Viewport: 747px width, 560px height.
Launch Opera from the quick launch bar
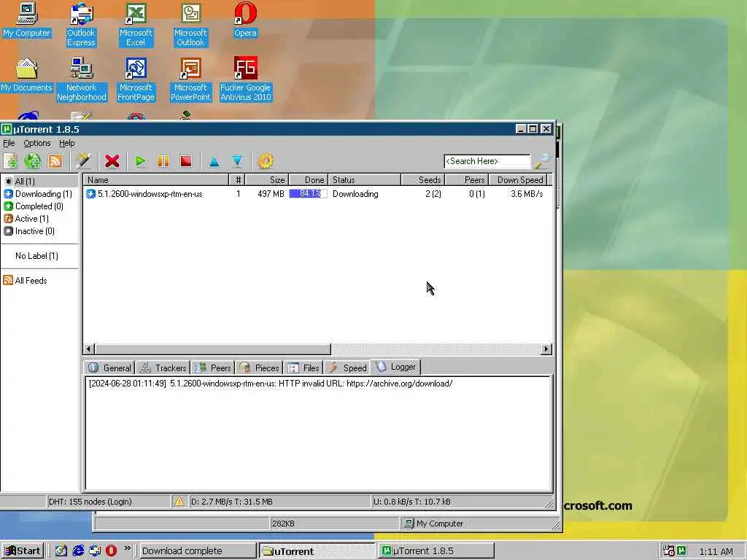click(x=111, y=551)
